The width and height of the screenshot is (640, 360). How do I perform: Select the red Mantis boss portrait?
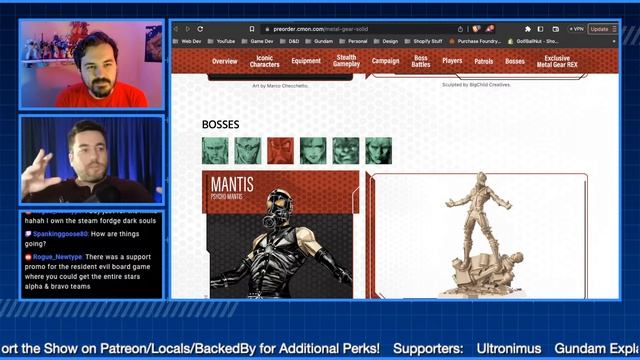(x=280, y=151)
